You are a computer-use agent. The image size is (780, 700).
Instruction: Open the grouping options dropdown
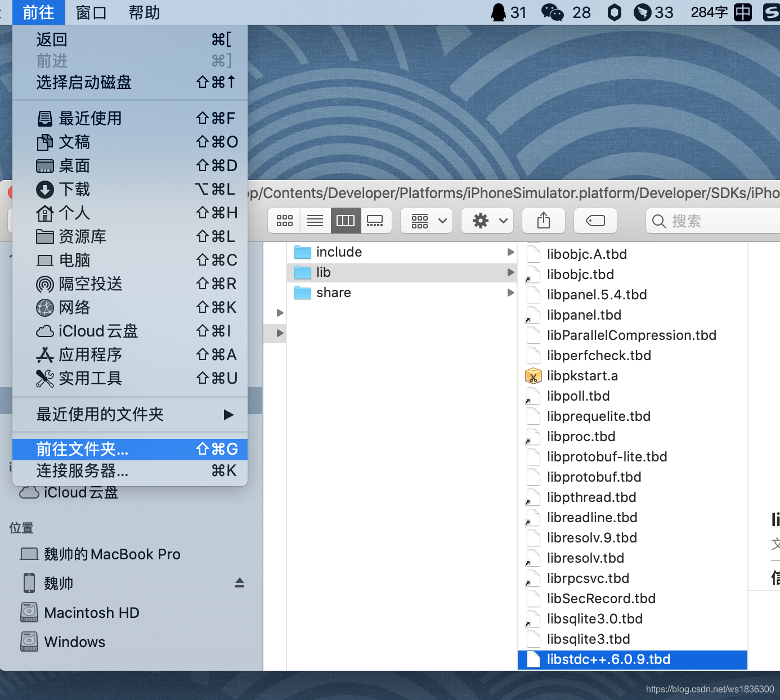coord(426,221)
